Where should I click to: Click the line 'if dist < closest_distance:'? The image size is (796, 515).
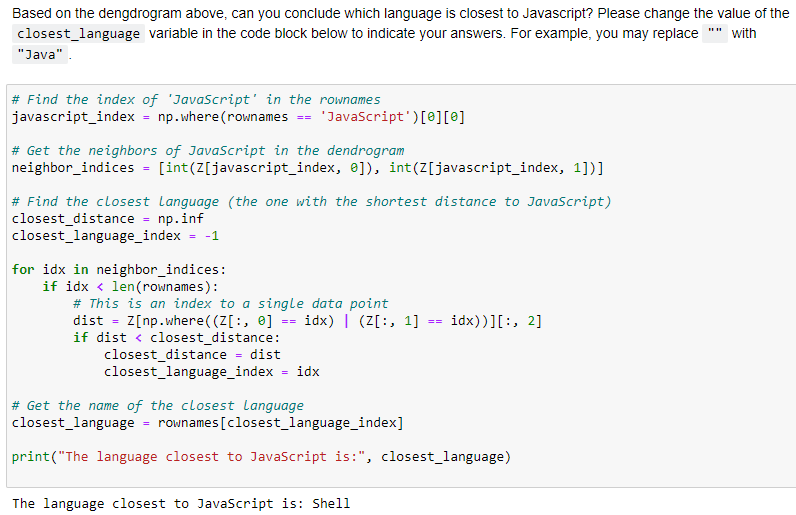click(x=176, y=338)
